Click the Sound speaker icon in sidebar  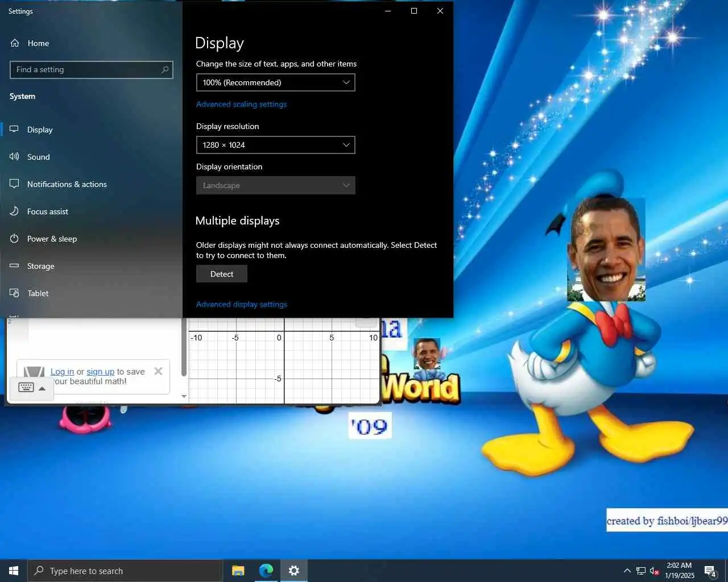point(14,156)
